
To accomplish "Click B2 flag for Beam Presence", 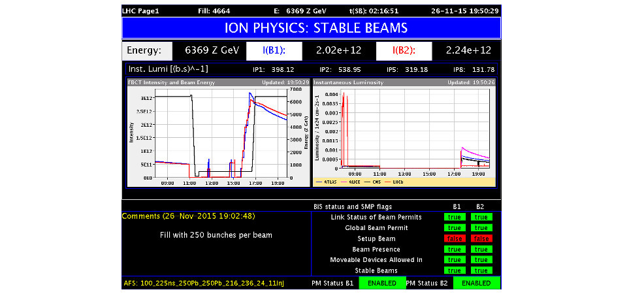I will (x=481, y=249).
